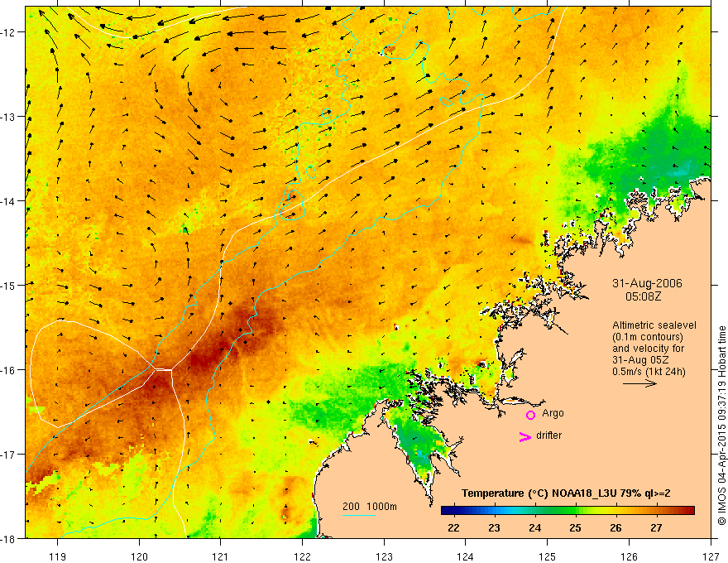Image resolution: width=728 pixels, height=563 pixels.
Task: Click the longitude axis label 126
Action: tap(629, 556)
